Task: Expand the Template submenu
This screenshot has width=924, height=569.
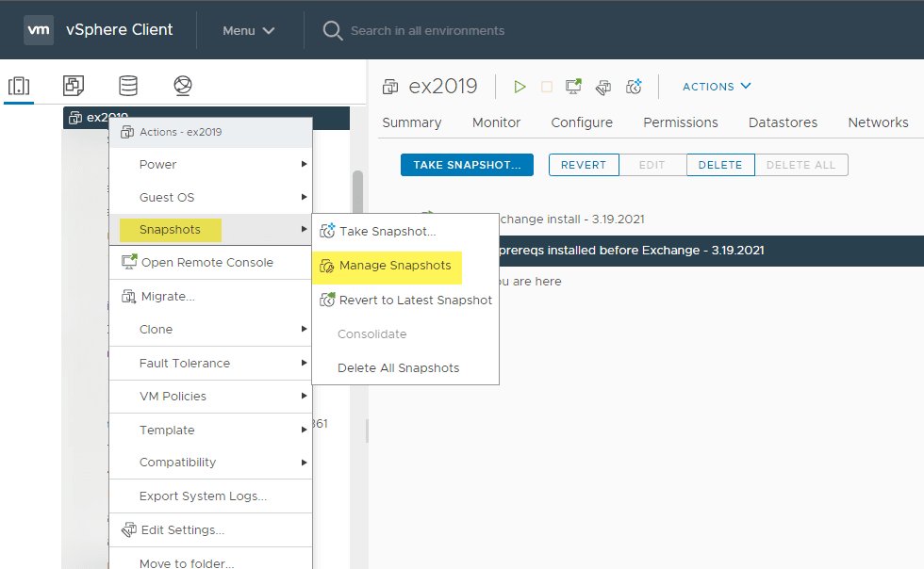Action: point(210,430)
